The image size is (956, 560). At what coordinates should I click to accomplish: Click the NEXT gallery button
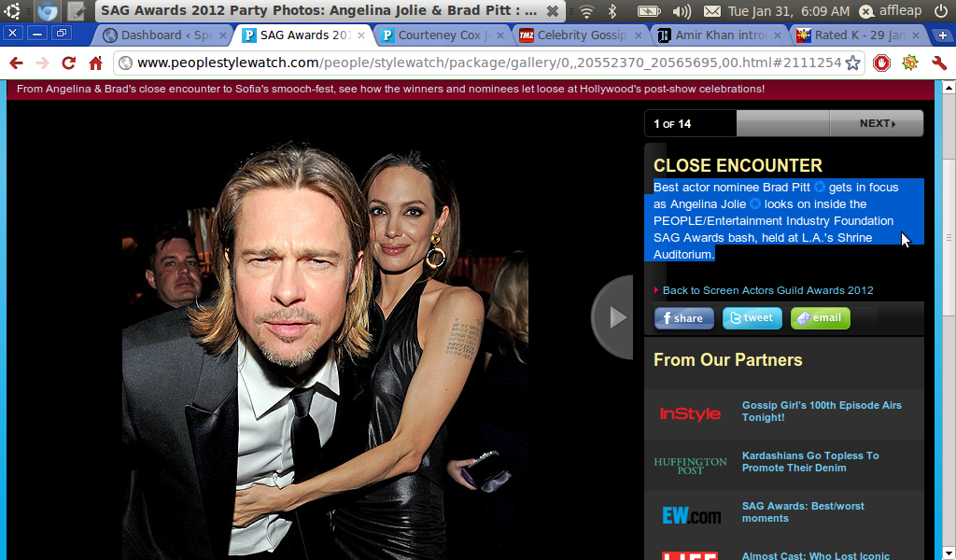coord(876,123)
